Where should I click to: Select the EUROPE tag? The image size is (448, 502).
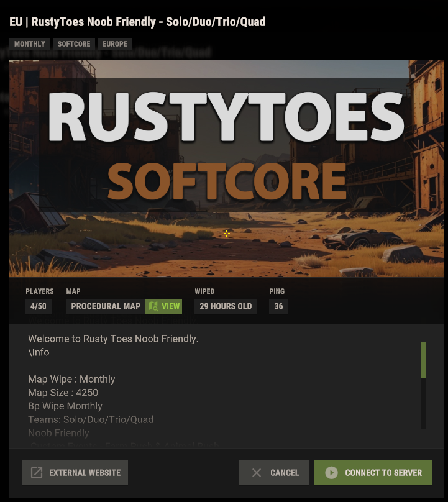(115, 44)
